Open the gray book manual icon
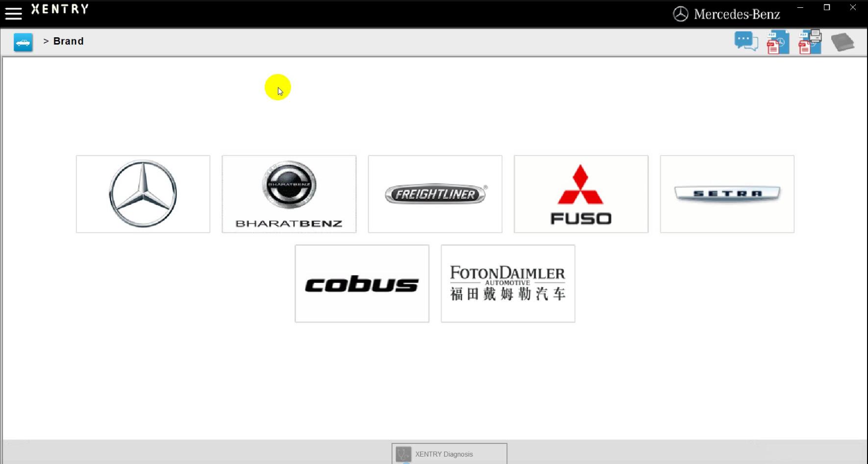The image size is (868, 464). tap(843, 42)
